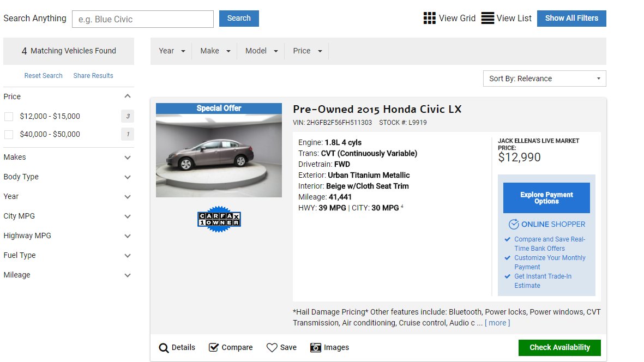Click the 4 Matching Vehicles Found text

pyautogui.click(x=69, y=51)
